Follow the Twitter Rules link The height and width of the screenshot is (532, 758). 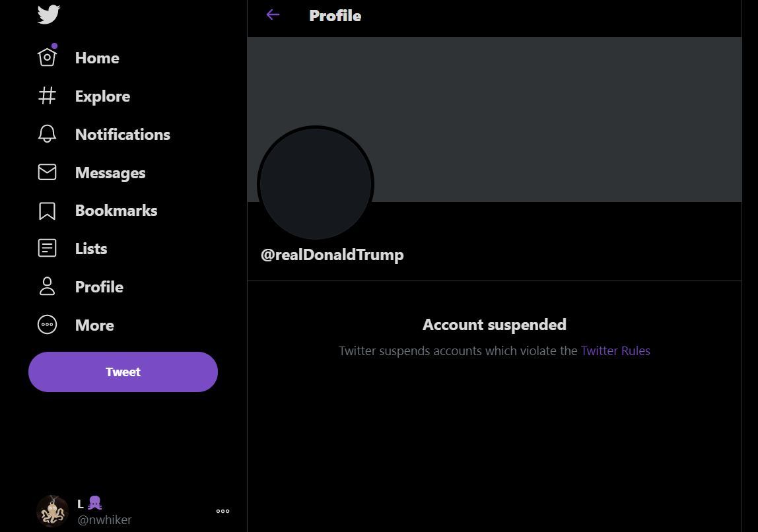(615, 350)
